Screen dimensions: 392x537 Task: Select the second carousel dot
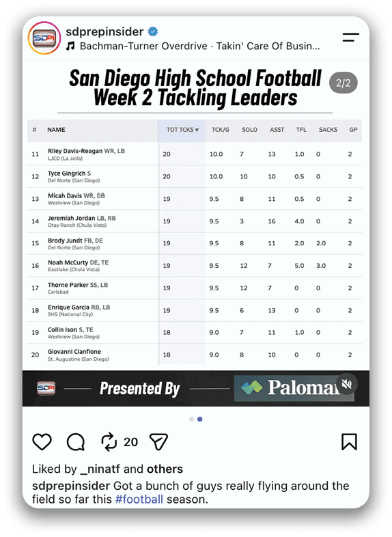[x=200, y=419]
